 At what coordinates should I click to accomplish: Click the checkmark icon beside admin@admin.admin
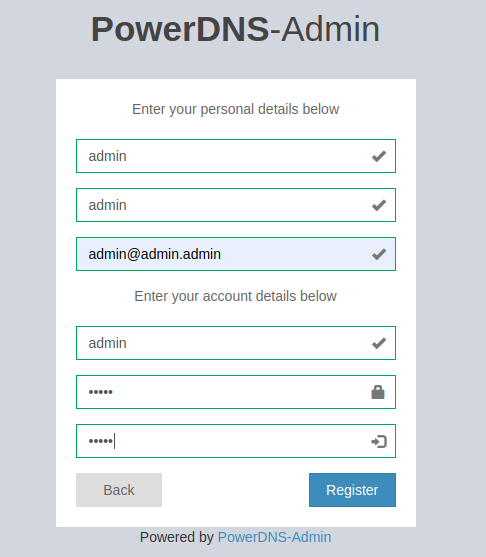(x=379, y=254)
